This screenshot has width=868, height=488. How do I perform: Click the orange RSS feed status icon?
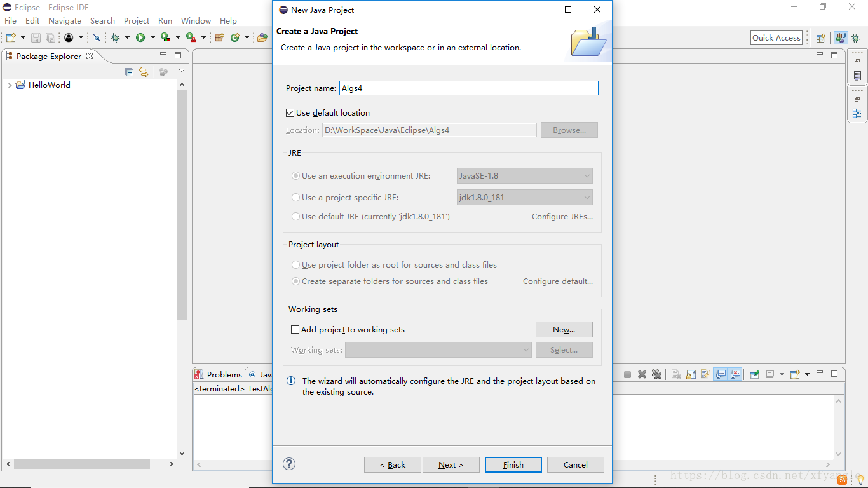(x=842, y=480)
